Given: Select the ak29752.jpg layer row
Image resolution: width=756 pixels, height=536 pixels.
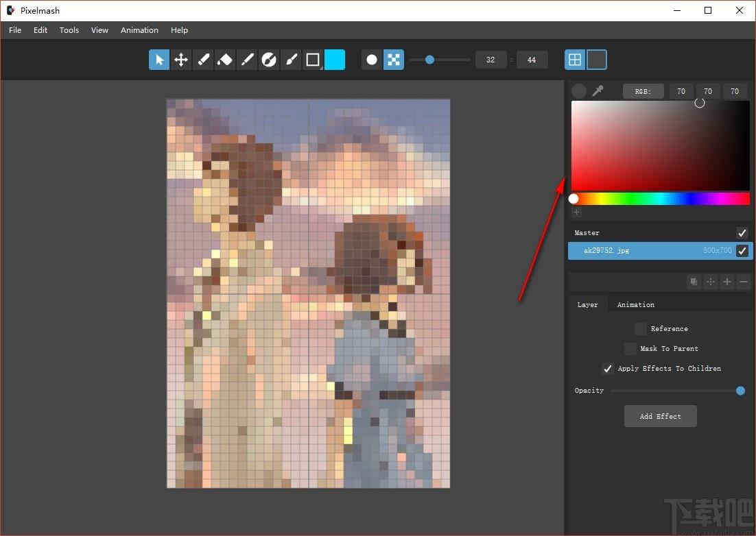Looking at the screenshot, I should pyautogui.click(x=661, y=250).
